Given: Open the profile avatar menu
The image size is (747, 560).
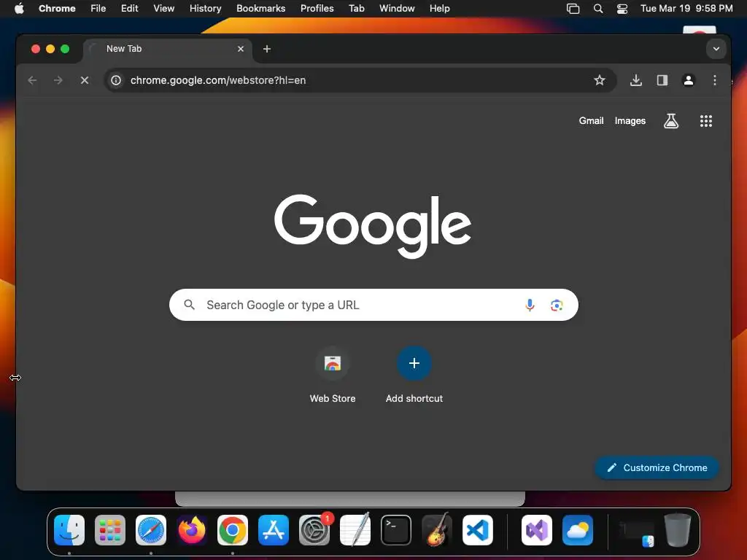Looking at the screenshot, I should tap(689, 80).
